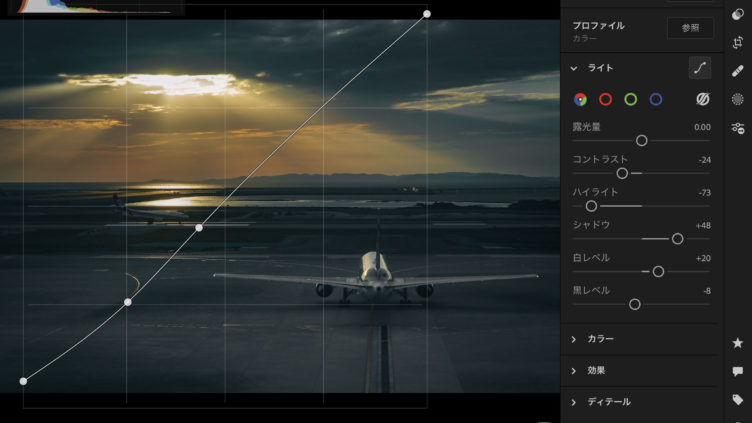The width and height of the screenshot is (752, 423).
Task: Select the RGB composite curve channel
Action: point(579,99)
